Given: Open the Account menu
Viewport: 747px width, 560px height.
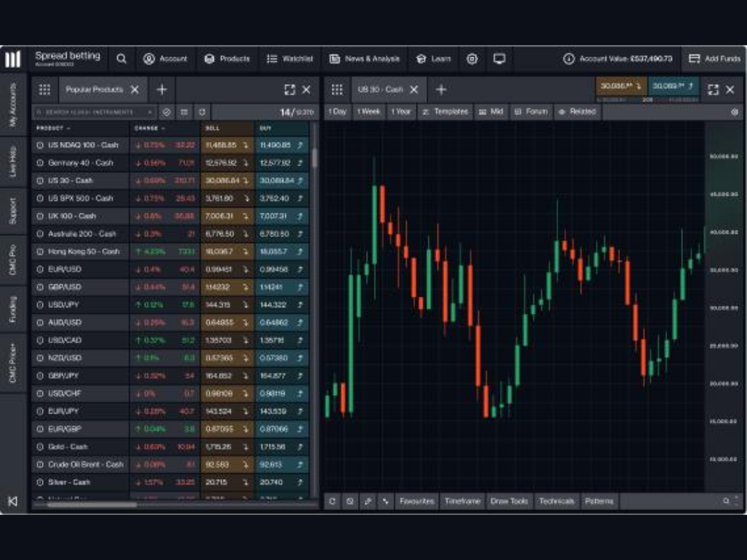Looking at the screenshot, I should pos(165,59).
